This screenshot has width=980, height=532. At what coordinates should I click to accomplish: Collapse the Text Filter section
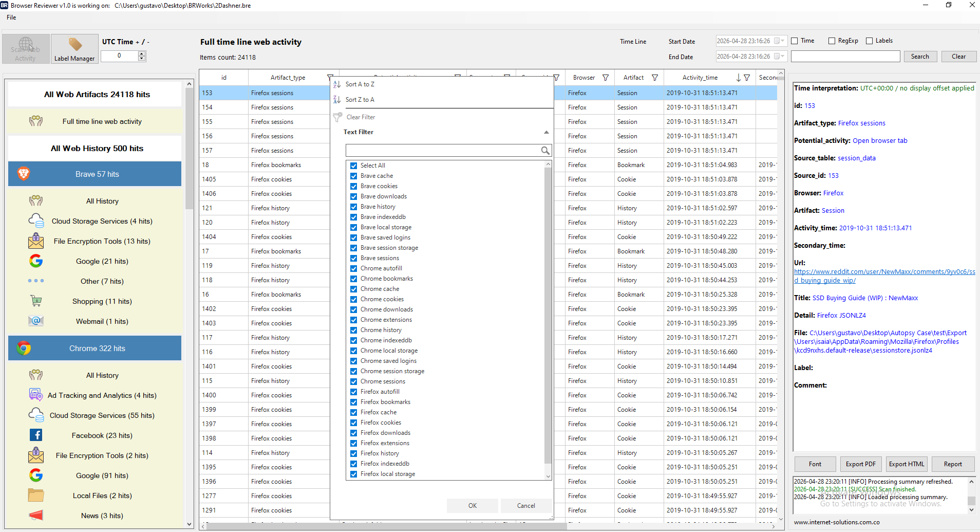(x=546, y=132)
